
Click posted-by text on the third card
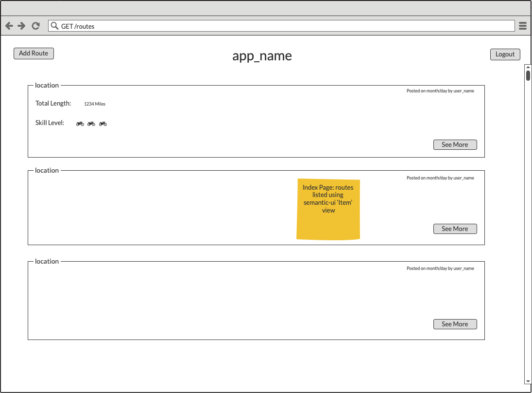[x=440, y=268]
